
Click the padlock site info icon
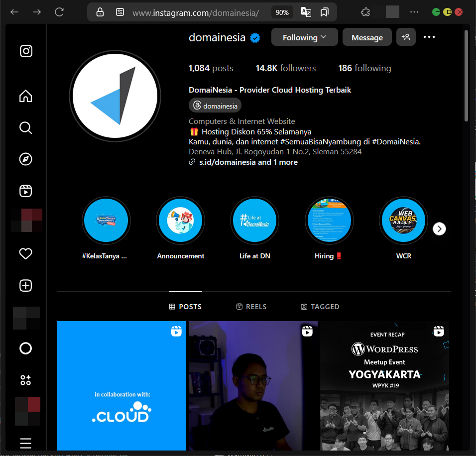(100, 12)
